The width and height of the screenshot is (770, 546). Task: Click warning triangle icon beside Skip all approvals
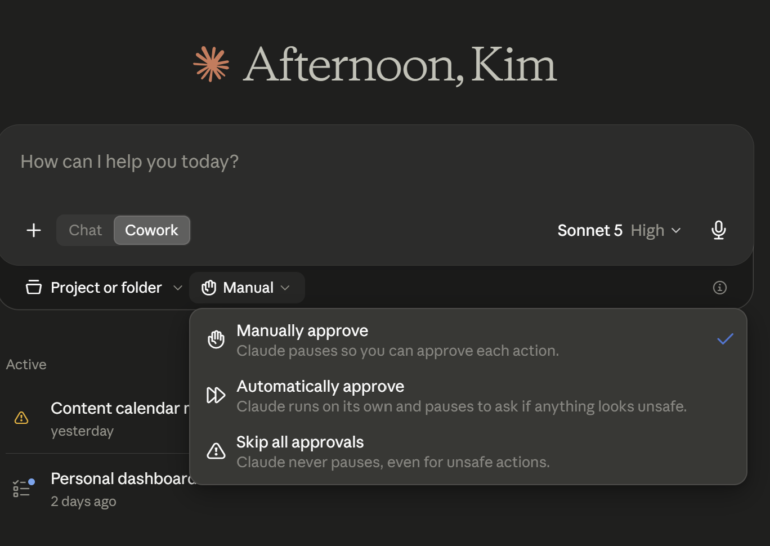(x=216, y=451)
